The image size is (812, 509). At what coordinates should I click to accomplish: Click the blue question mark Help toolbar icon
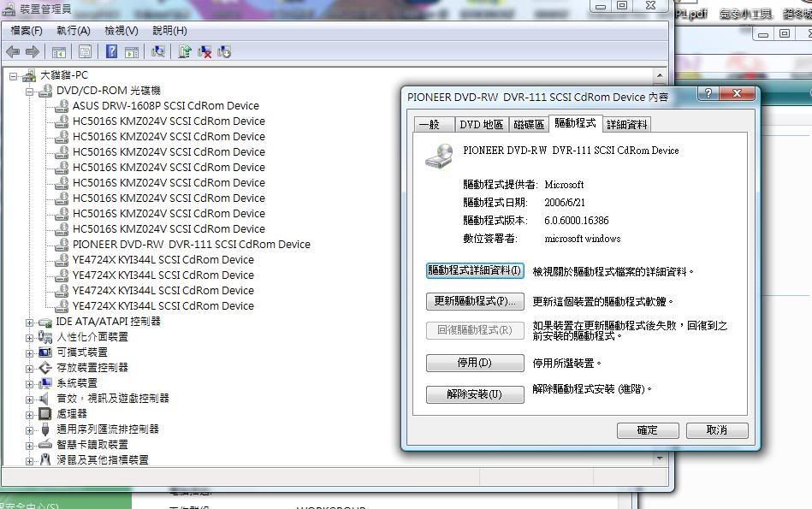point(111,51)
